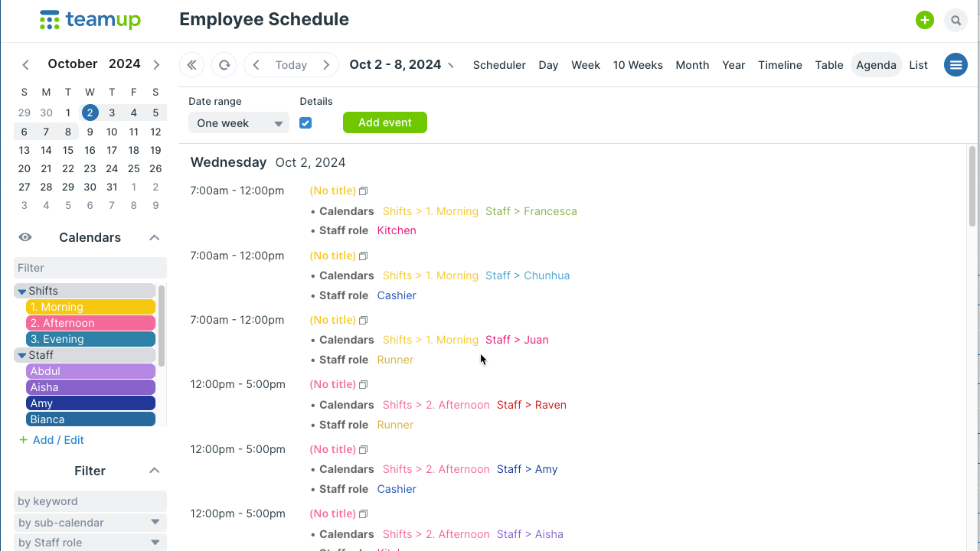Viewport: 980px width, 551px height.
Task: Open search with the magnifier icon
Action: click(x=955, y=21)
